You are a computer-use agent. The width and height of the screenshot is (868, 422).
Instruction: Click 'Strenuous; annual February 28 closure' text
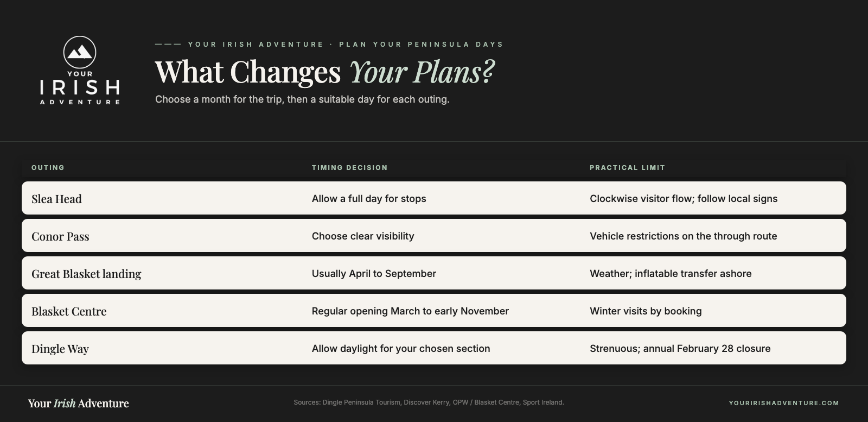[x=680, y=349]
